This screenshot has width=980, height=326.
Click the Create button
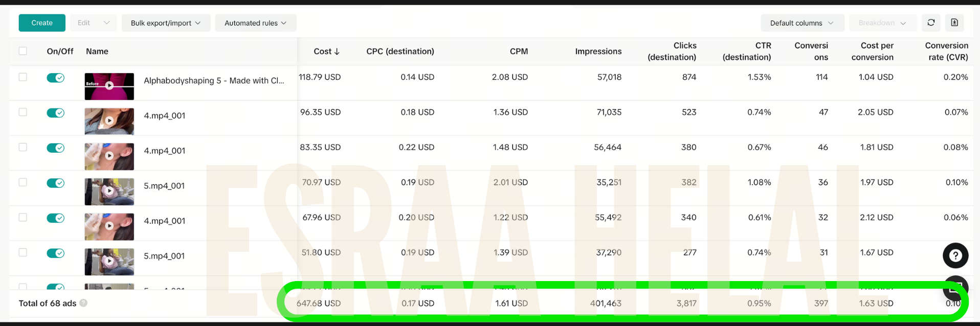pyautogui.click(x=42, y=23)
